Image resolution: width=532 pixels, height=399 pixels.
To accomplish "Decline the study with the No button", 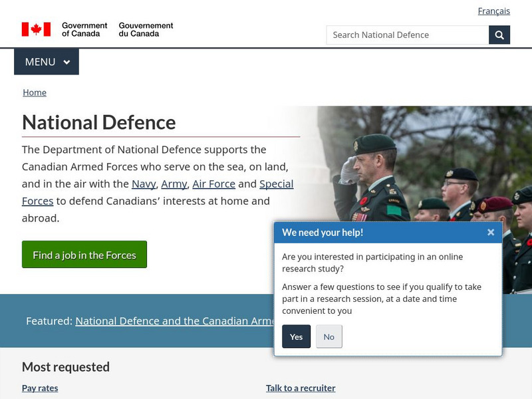I will pos(329,336).
